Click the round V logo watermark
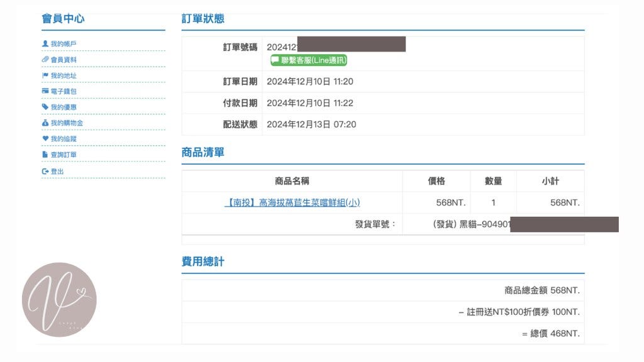The height and width of the screenshot is (362, 644). coord(59,300)
